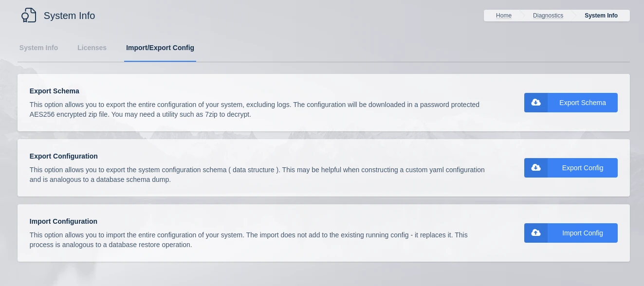Click the cloud download icon for Export Schema
The image size is (644, 286).
pyautogui.click(x=536, y=103)
